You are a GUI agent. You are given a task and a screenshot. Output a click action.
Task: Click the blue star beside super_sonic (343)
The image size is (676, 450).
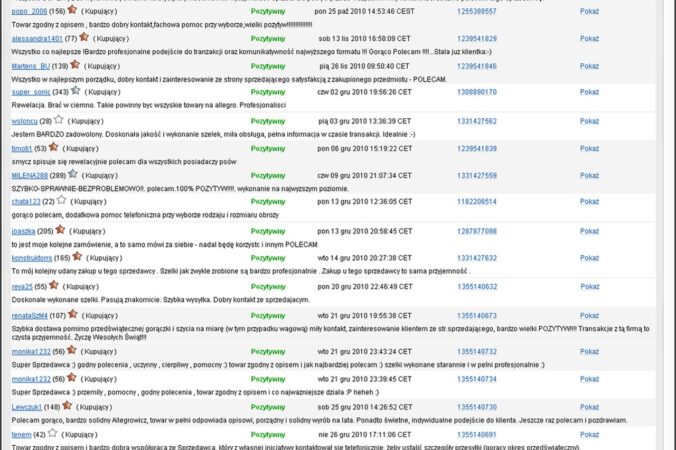(75, 91)
